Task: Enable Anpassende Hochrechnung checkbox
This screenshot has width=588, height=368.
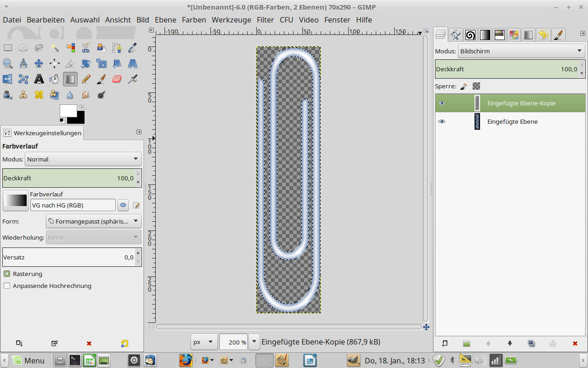Action: coord(7,286)
